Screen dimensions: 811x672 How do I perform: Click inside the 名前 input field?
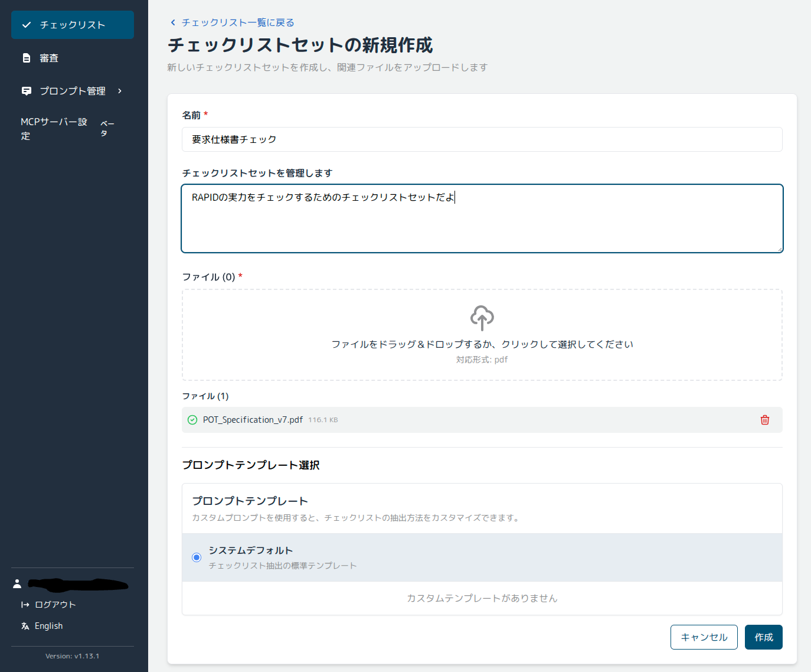point(482,139)
